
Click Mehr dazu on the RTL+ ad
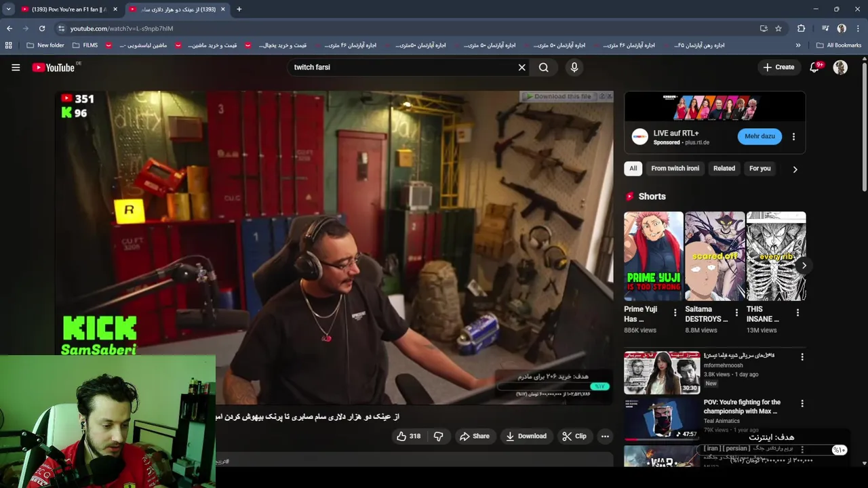pos(759,136)
